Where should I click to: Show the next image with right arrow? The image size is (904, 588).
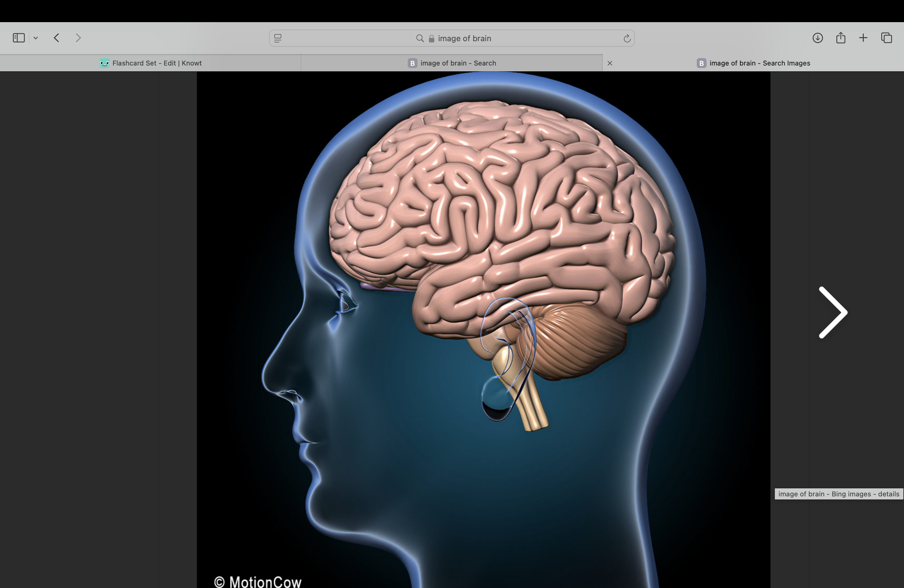coord(833,312)
